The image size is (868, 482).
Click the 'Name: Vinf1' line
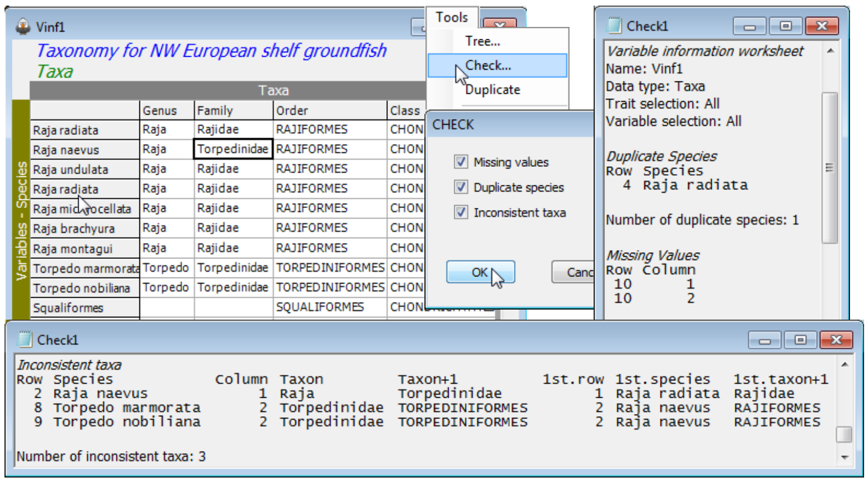click(x=644, y=69)
